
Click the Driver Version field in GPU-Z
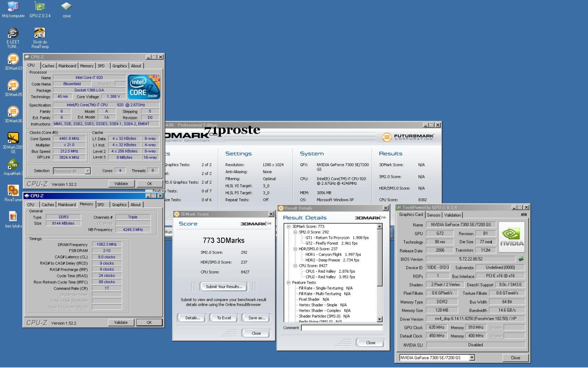click(476, 319)
